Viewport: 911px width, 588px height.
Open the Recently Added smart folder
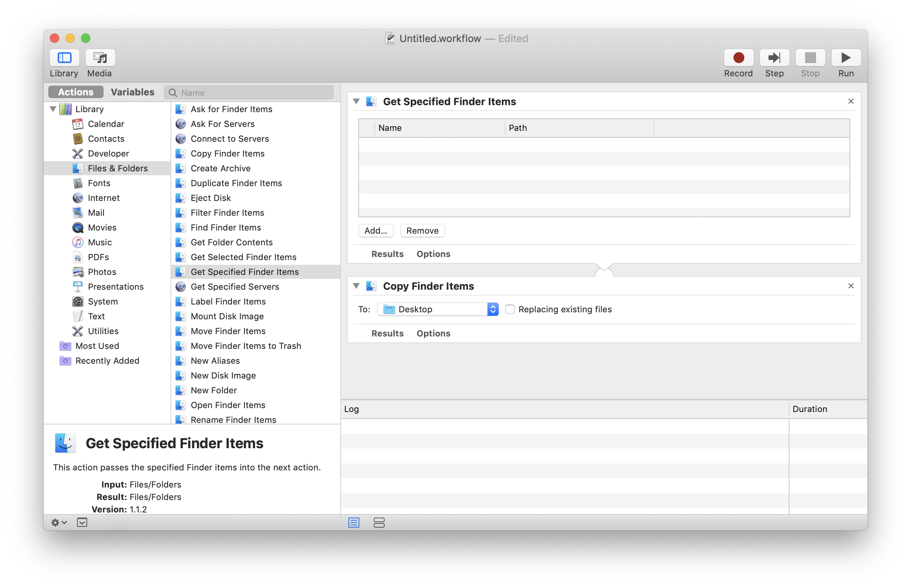107,361
